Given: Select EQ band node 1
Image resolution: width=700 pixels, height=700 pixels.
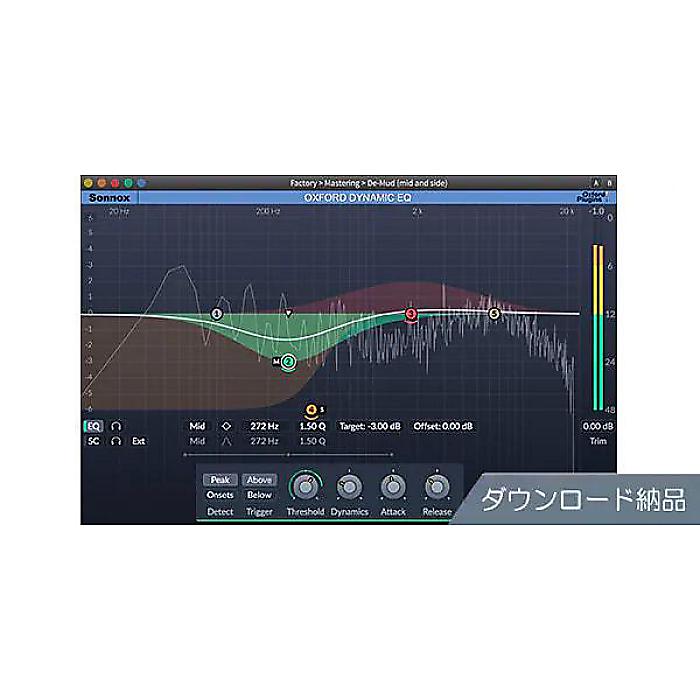Looking at the screenshot, I should coord(217,314).
